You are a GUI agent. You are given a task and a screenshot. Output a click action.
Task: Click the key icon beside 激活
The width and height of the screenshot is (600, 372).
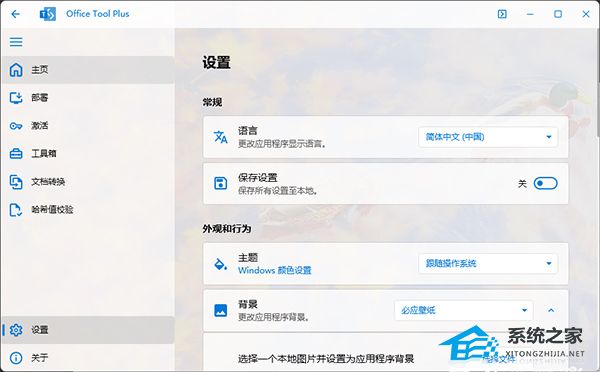pyautogui.click(x=16, y=126)
